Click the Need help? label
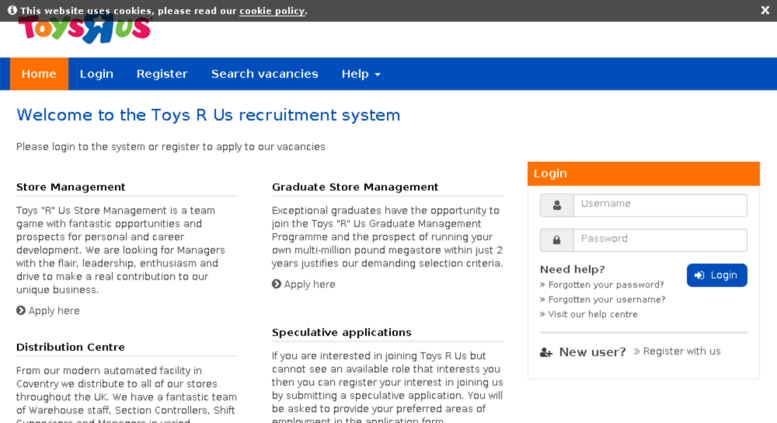The image size is (777, 423). pyautogui.click(x=572, y=269)
